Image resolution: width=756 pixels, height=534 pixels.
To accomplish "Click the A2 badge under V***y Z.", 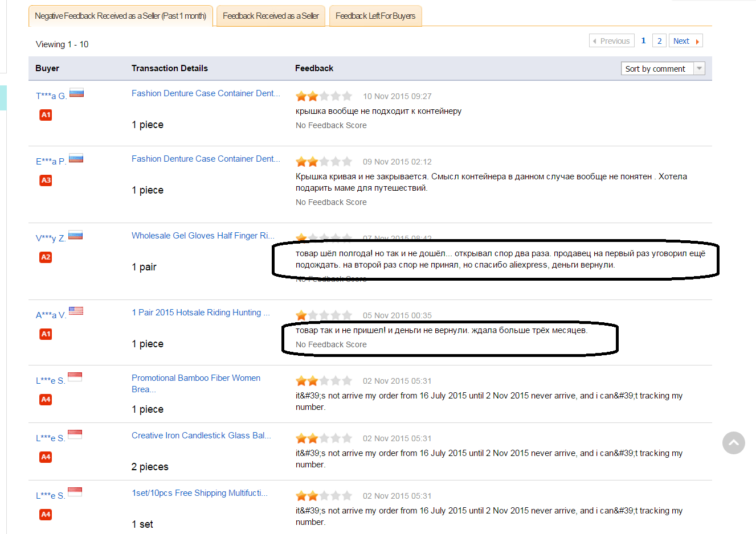I will coord(46,257).
